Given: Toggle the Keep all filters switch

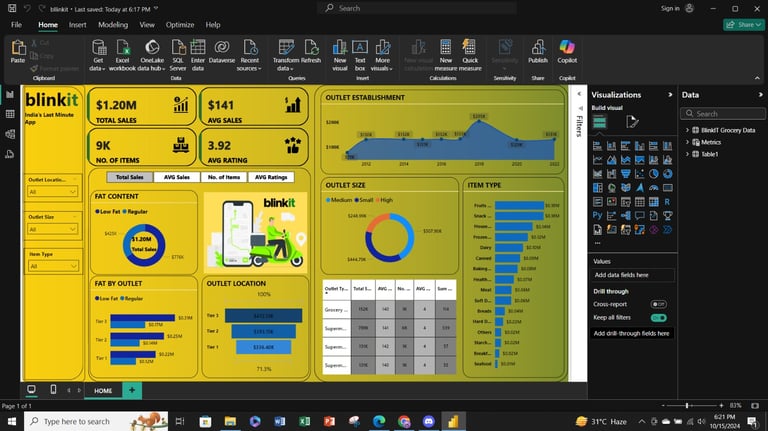Looking at the screenshot, I should (x=658, y=318).
